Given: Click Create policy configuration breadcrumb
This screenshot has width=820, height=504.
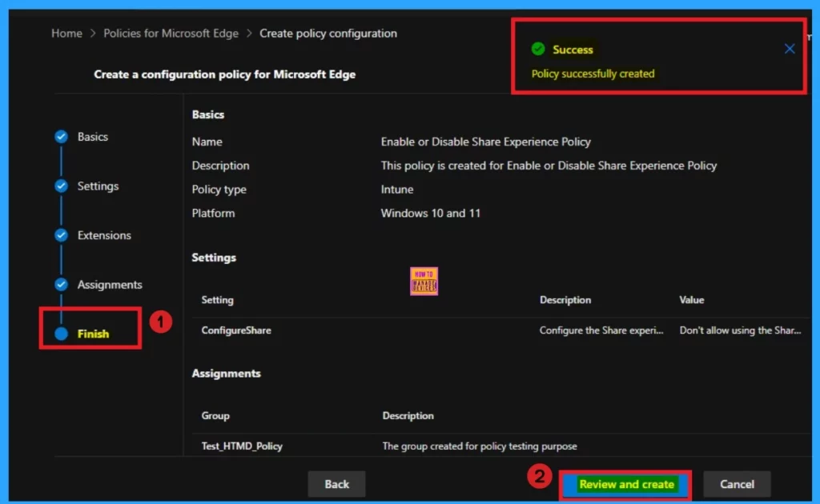Looking at the screenshot, I should coord(328,34).
